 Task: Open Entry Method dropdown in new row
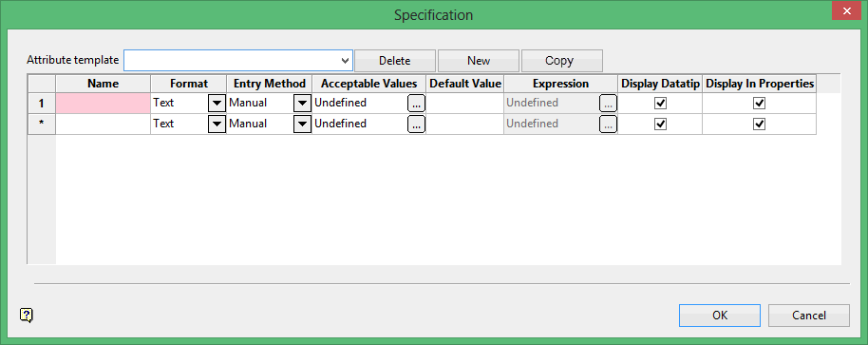pos(302,125)
